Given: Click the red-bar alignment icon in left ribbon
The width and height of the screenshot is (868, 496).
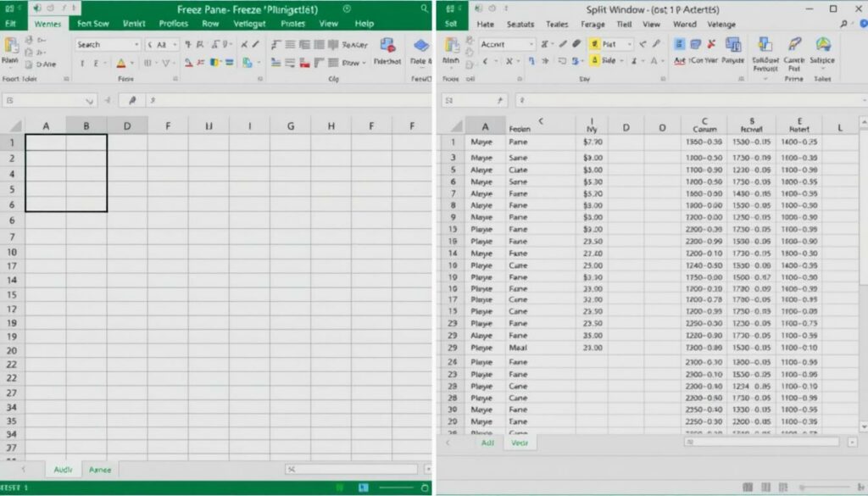Looking at the screenshot, I should (x=304, y=63).
